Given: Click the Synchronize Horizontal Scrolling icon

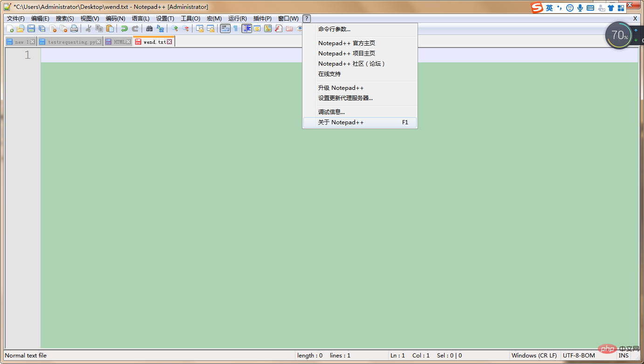Looking at the screenshot, I should [211, 28].
